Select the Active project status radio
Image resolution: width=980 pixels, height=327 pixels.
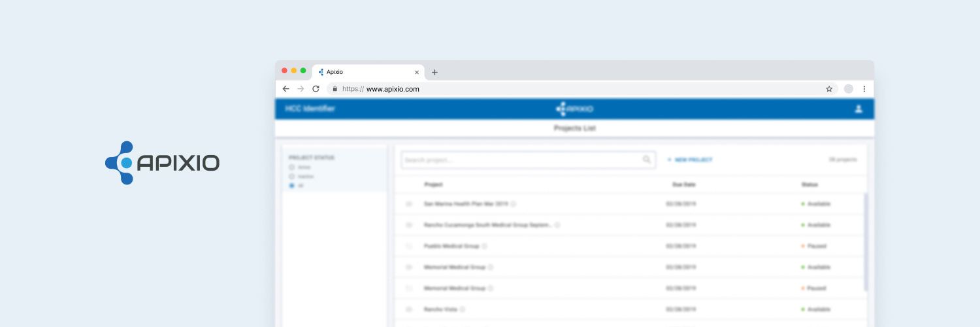click(292, 167)
